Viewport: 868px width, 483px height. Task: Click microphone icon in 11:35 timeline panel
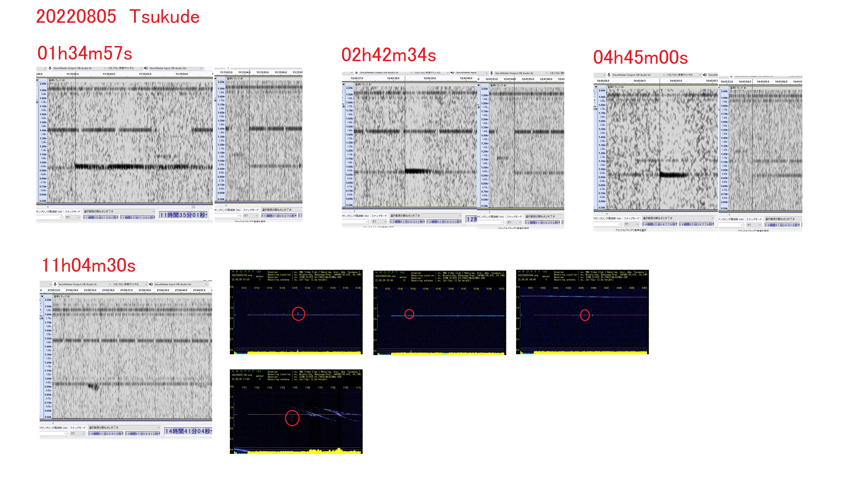point(50,68)
